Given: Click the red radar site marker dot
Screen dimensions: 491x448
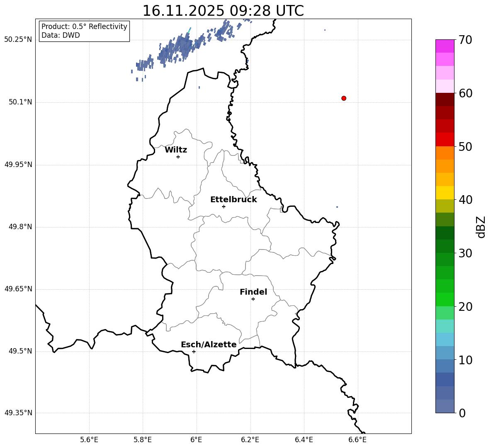Looking at the screenshot, I should click(344, 98).
